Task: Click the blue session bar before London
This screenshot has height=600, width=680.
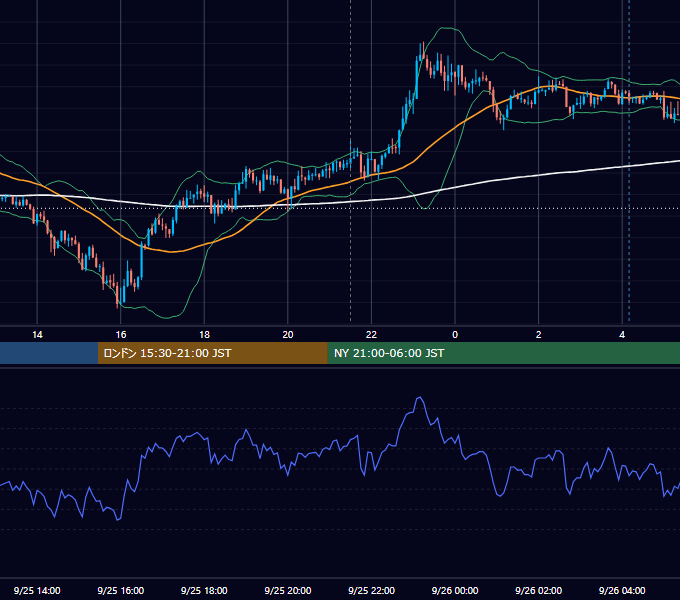Action: pos(49,353)
